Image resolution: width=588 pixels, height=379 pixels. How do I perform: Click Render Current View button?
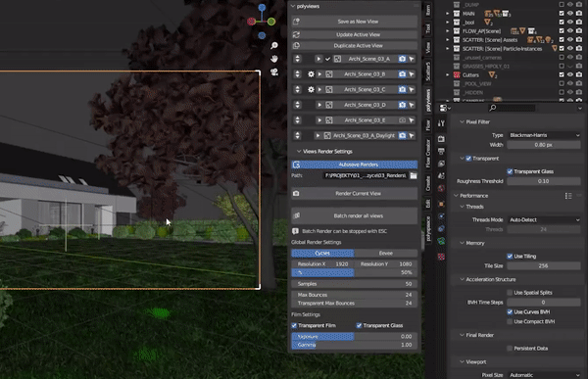click(355, 194)
